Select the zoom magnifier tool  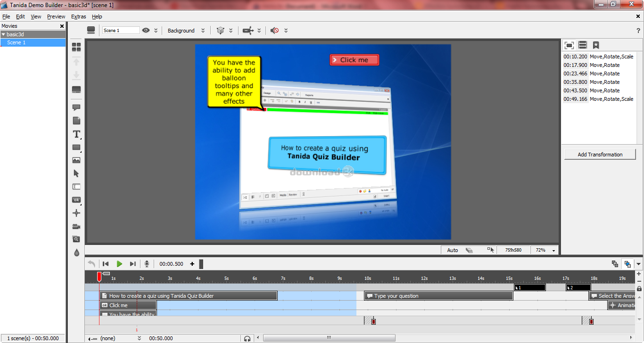pos(76,239)
